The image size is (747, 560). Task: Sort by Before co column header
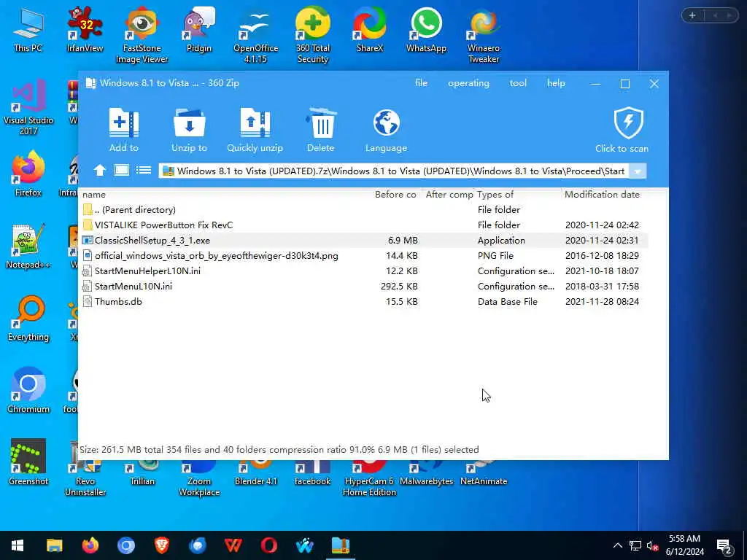[395, 194]
